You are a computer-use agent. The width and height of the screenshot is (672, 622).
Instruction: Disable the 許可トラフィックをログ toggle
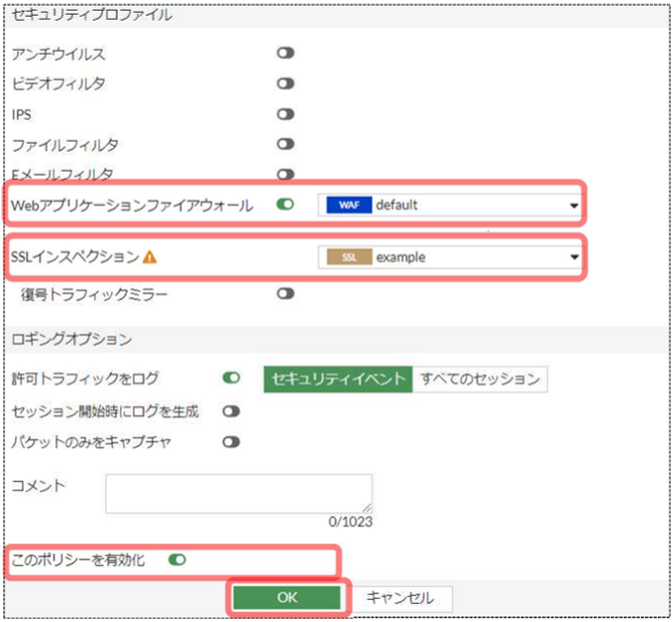pyautogui.click(x=232, y=378)
